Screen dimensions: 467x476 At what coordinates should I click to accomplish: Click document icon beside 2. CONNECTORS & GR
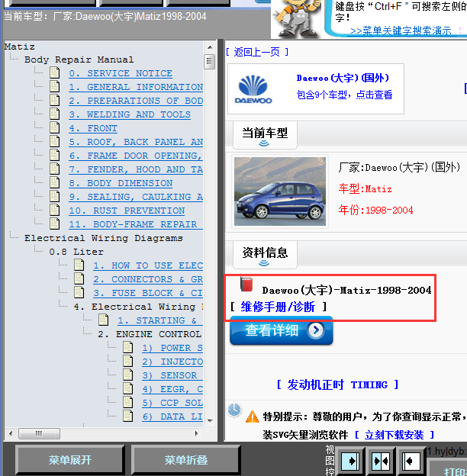[x=79, y=278]
